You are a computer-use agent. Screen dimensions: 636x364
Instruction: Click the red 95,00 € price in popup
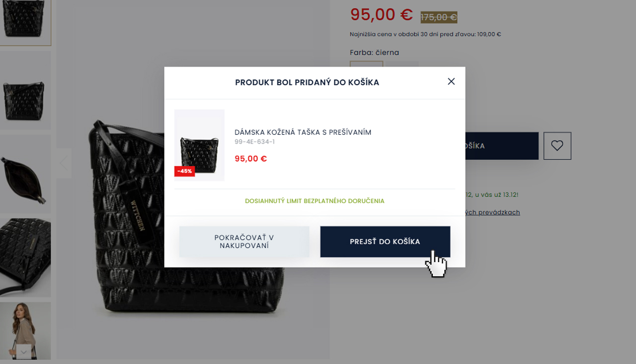click(x=250, y=158)
